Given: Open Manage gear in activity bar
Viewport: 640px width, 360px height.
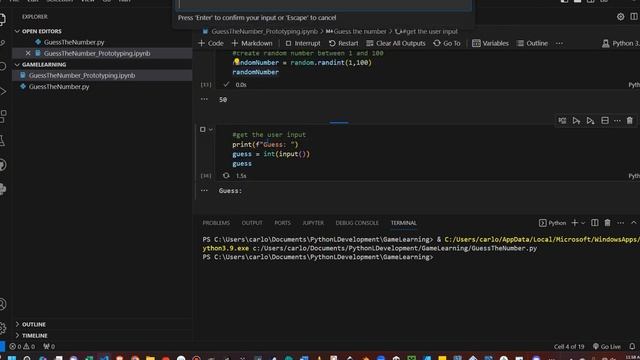Looking at the screenshot, I should click(2, 328).
